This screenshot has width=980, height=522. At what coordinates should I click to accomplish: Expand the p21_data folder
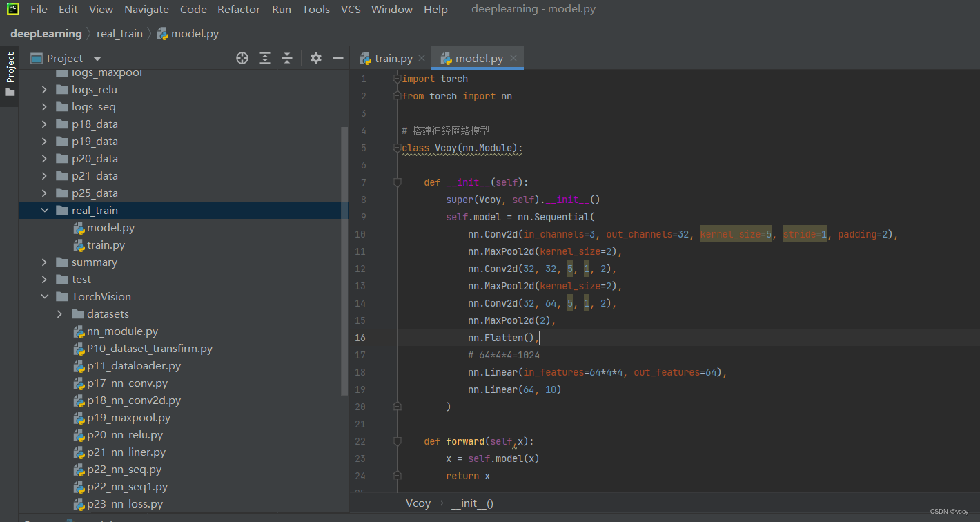pyautogui.click(x=45, y=176)
